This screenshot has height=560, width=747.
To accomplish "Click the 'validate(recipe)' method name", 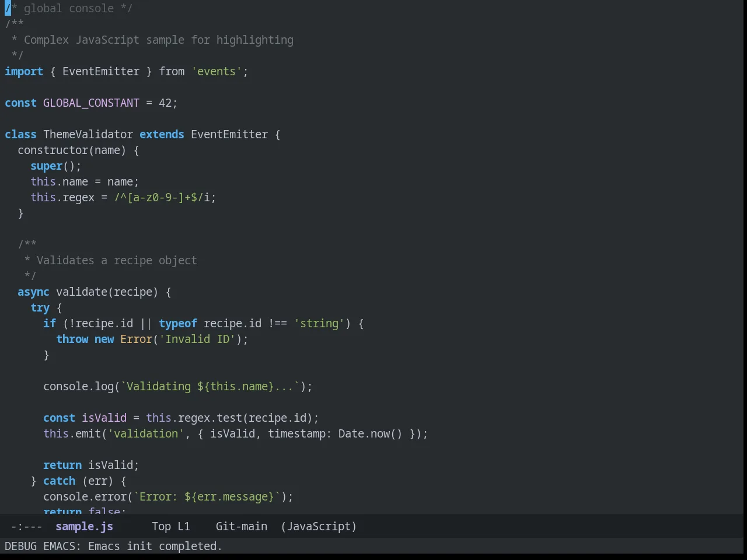I will (107, 292).
